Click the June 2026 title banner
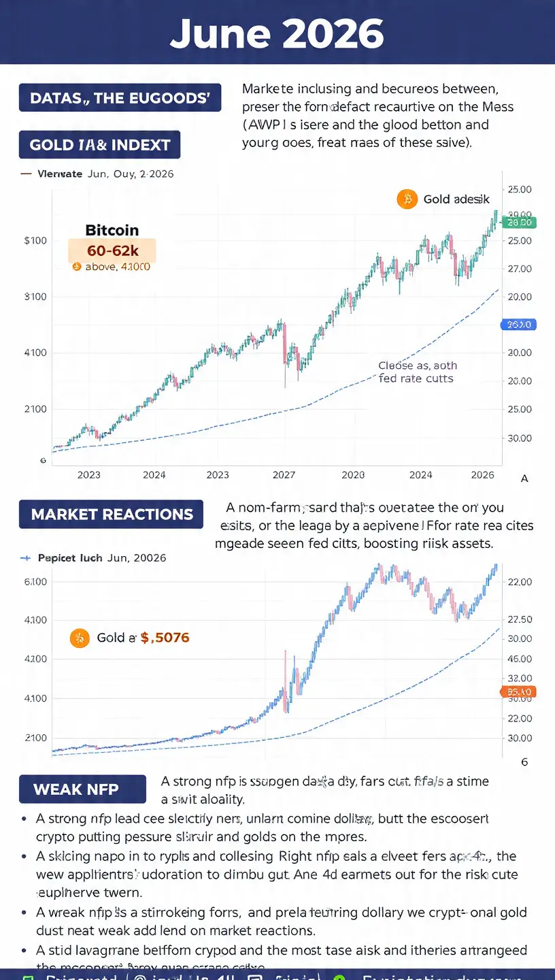 [x=277, y=32]
